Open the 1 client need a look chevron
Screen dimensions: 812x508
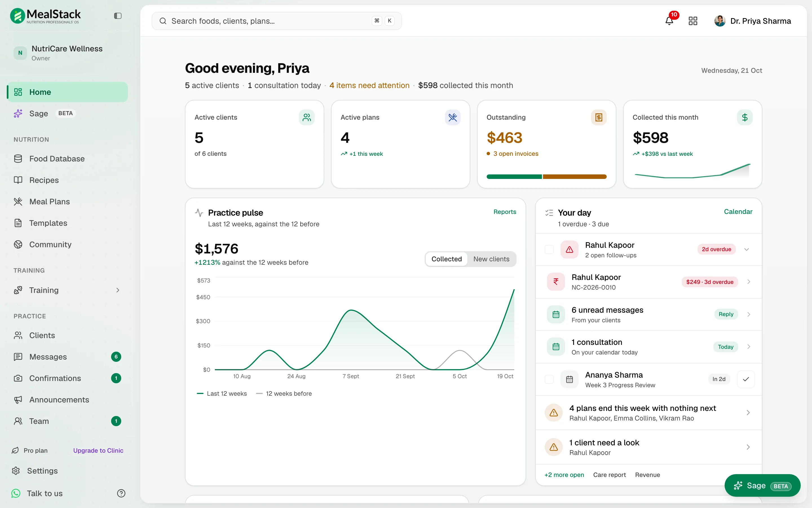(x=748, y=447)
